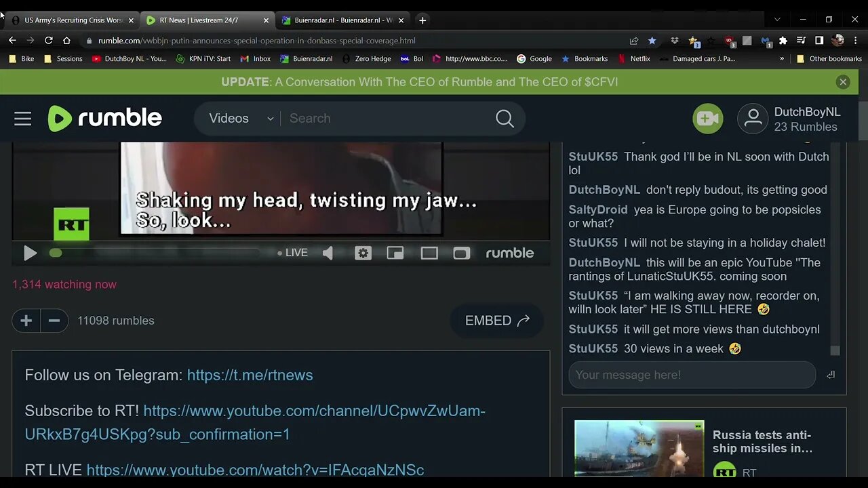Open the Dropbox extension icon

(675, 41)
